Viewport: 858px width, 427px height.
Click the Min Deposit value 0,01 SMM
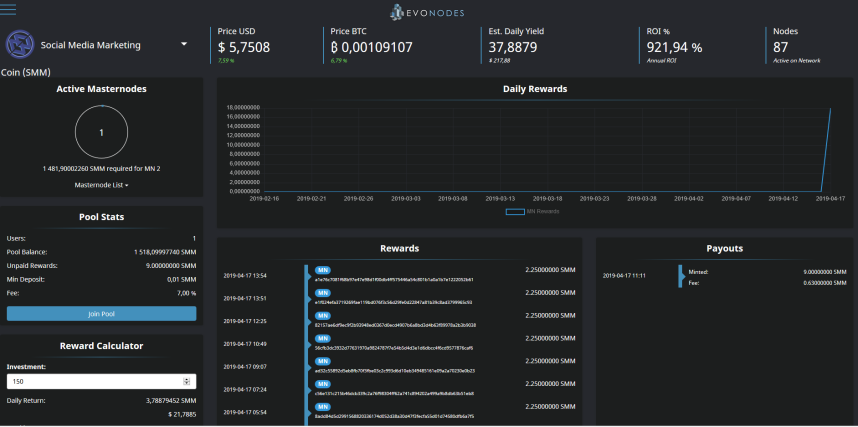182,280
